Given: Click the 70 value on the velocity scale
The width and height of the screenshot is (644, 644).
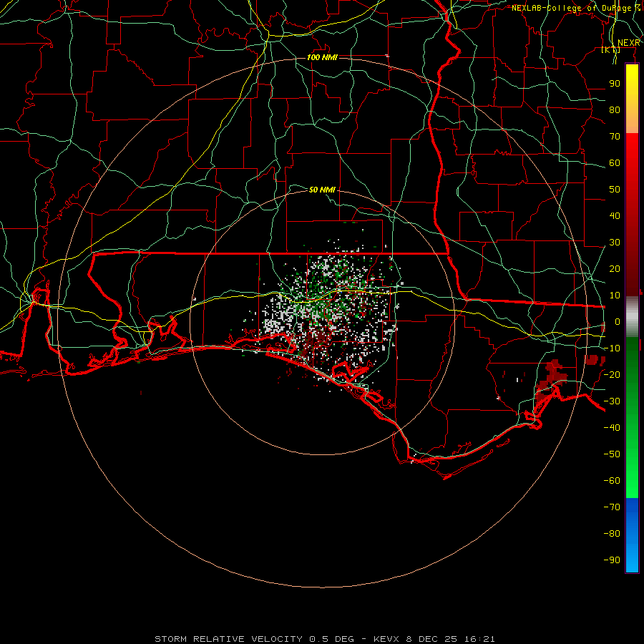Looking at the screenshot, I should 615,137.
